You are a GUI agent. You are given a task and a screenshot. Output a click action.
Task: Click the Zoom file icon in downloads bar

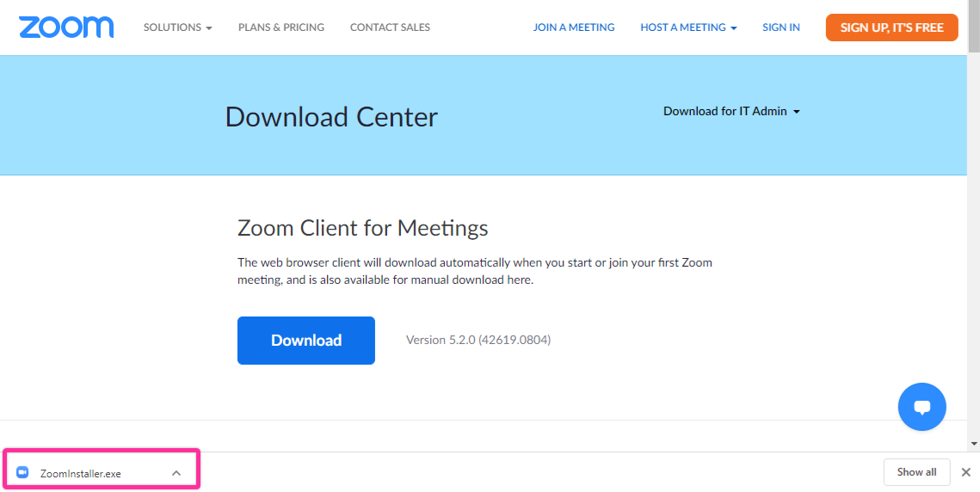click(23, 472)
